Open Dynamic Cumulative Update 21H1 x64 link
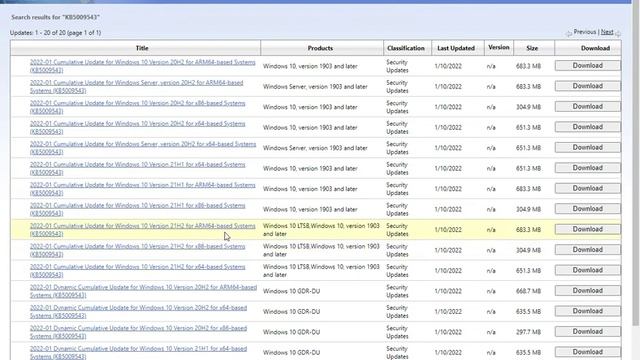Viewport: 640px width, 360px height. (138, 352)
